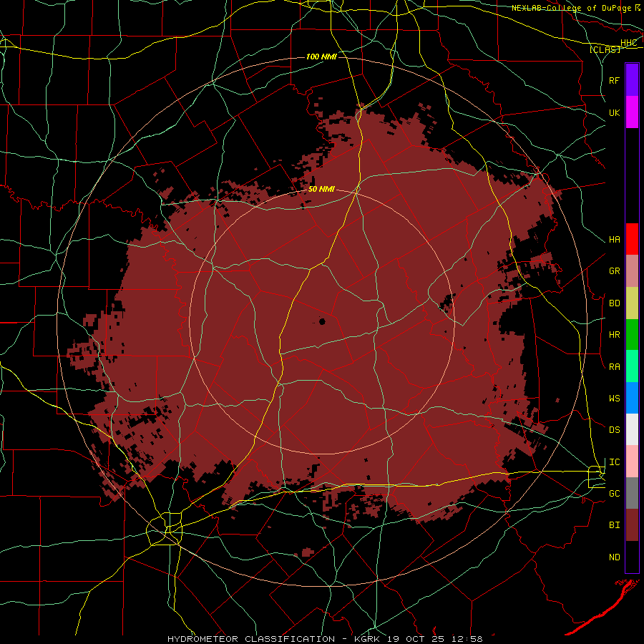Click the RA legend label
The width and height of the screenshot is (644, 644).
(614, 367)
